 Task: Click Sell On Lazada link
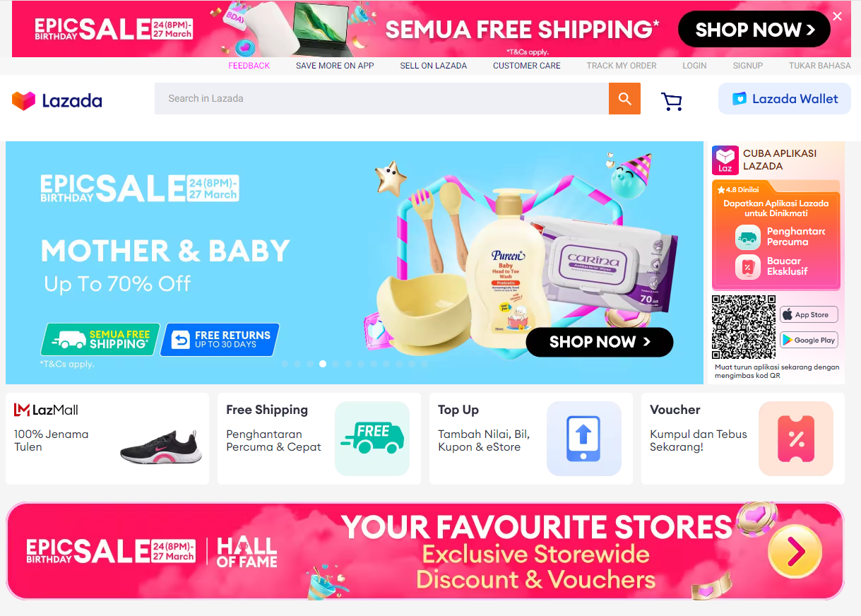(434, 66)
